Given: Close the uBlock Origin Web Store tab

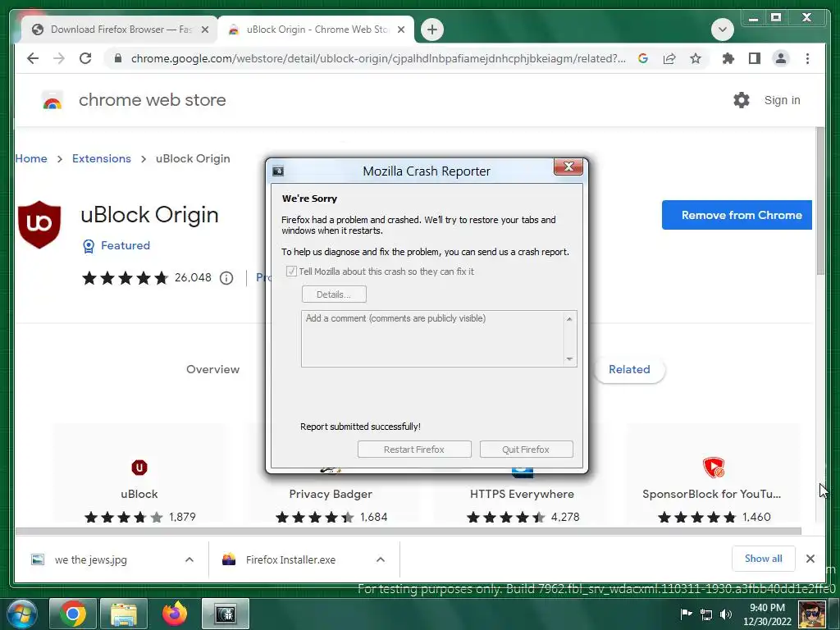Looking at the screenshot, I should point(400,30).
